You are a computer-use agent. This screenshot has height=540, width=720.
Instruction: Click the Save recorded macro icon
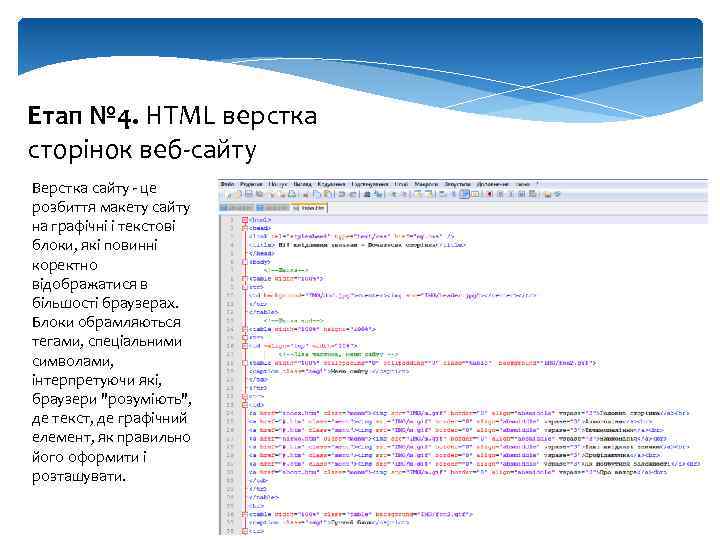[532, 195]
